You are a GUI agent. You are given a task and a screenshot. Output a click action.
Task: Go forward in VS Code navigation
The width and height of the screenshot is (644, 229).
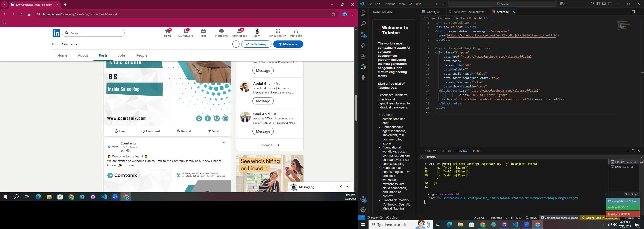(x=443, y=4)
